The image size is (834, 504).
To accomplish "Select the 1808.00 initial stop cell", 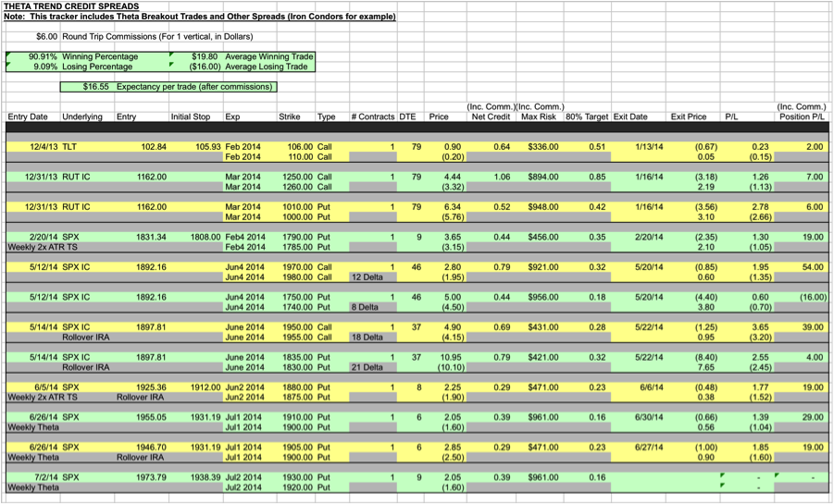I will click(205, 237).
